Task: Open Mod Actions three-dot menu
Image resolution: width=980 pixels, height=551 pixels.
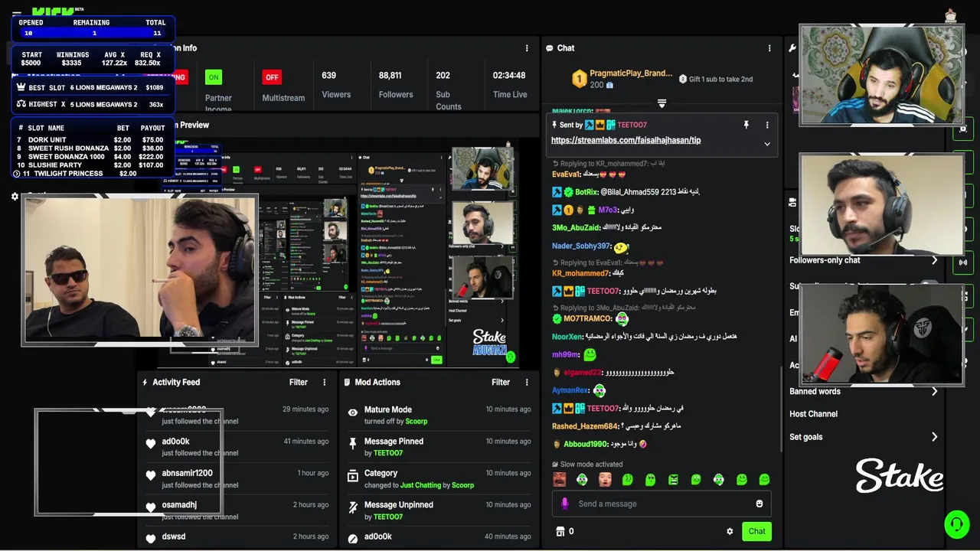Action: tap(526, 382)
